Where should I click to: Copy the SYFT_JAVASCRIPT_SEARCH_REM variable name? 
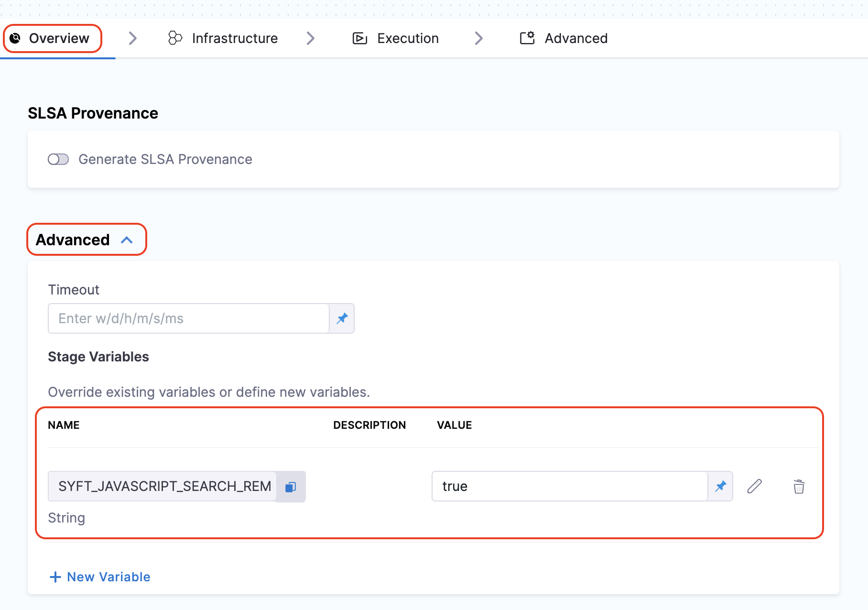click(x=291, y=487)
